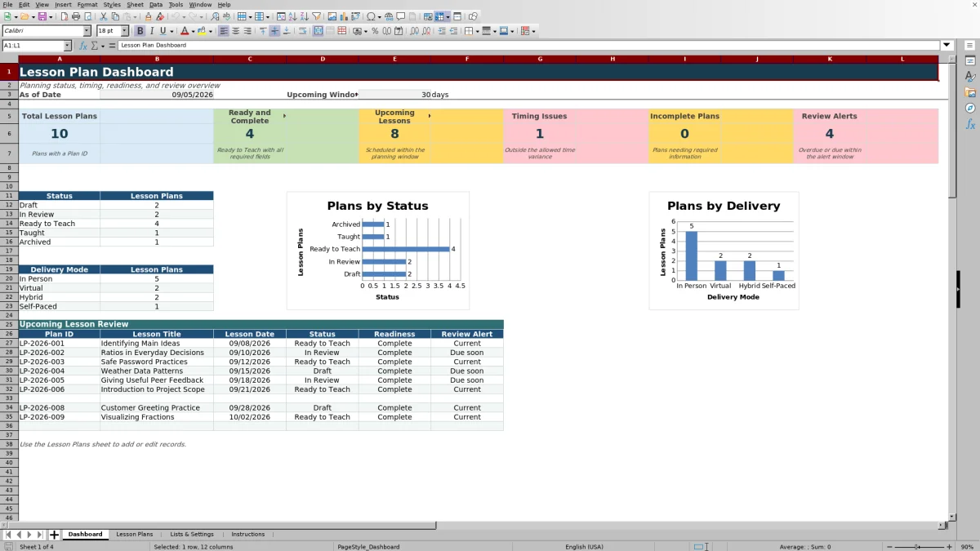Click the Sort Ascending icon
Viewport: 980px width, 551px height.
coord(292,16)
